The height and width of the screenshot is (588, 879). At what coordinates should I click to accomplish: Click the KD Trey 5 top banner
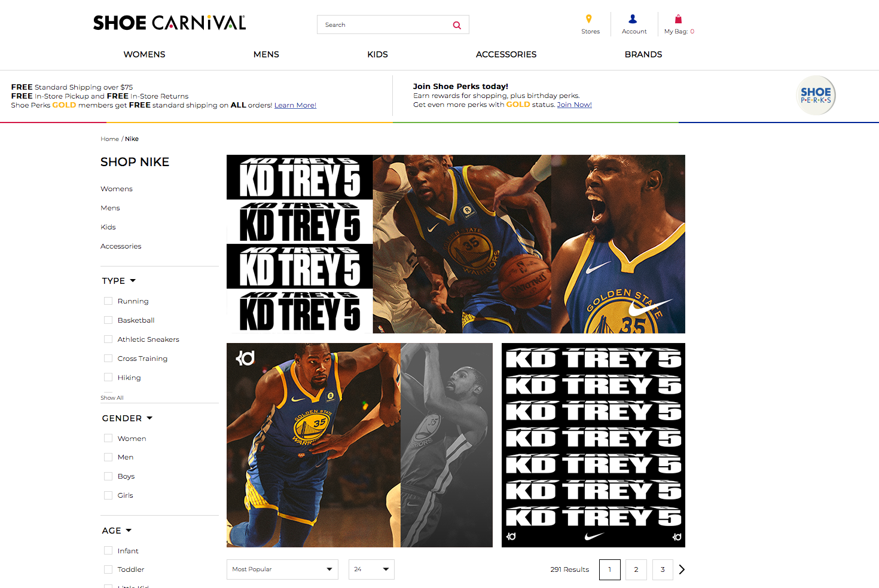point(456,244)
